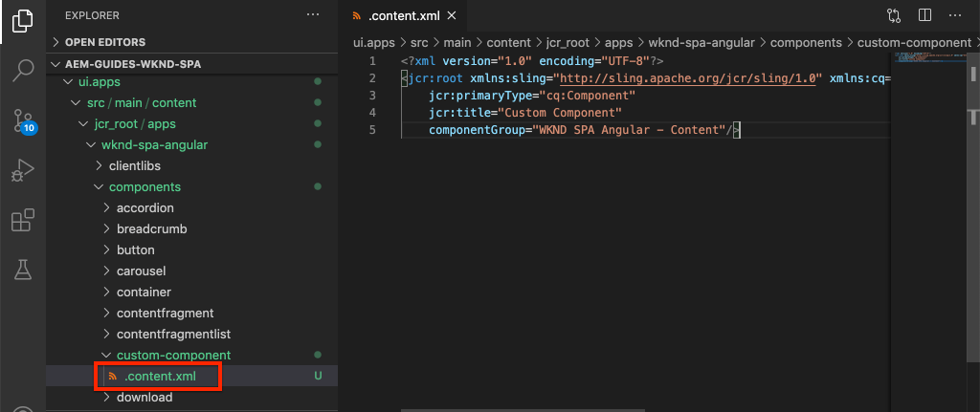
Task: Open the Run and Debug view
Action: (23, 172)
